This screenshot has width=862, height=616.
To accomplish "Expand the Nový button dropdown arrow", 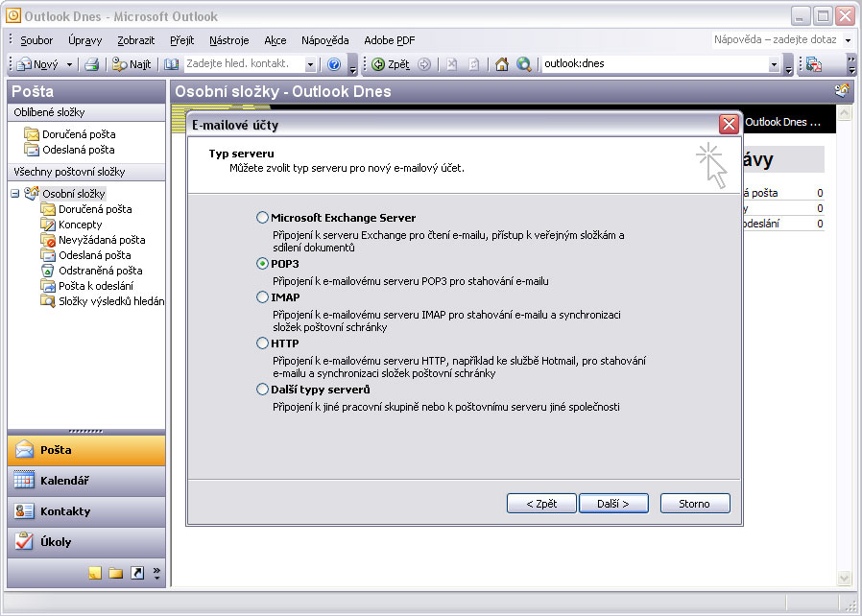I will 69,64.
